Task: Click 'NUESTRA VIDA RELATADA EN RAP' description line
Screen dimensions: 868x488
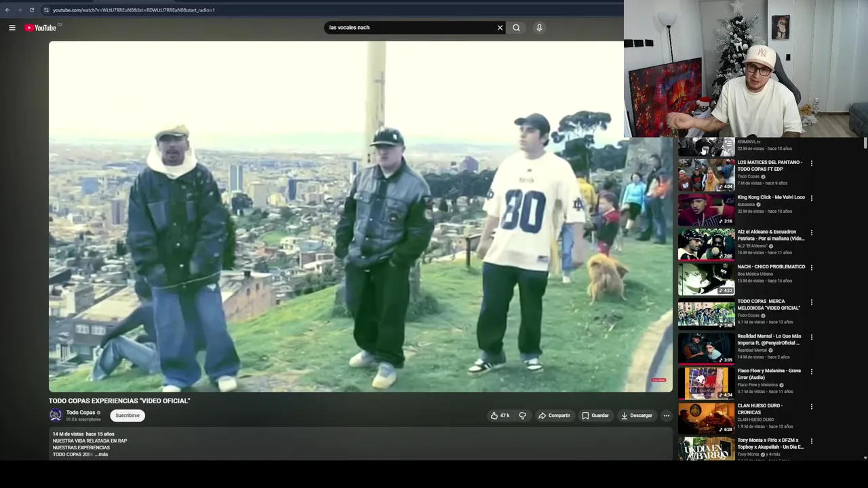Action: 90,441
